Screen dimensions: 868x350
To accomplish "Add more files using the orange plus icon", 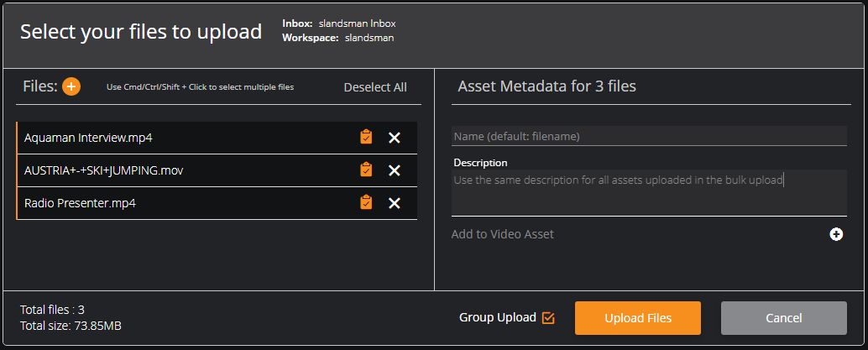I will coord(71,87).
